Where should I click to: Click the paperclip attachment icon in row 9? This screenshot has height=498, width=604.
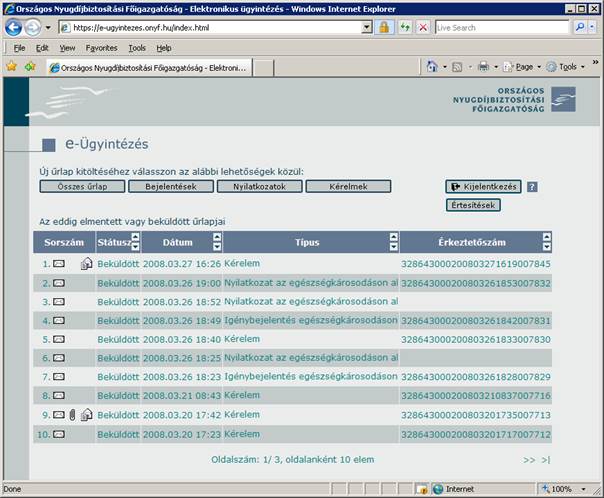(x=74, y=414)
